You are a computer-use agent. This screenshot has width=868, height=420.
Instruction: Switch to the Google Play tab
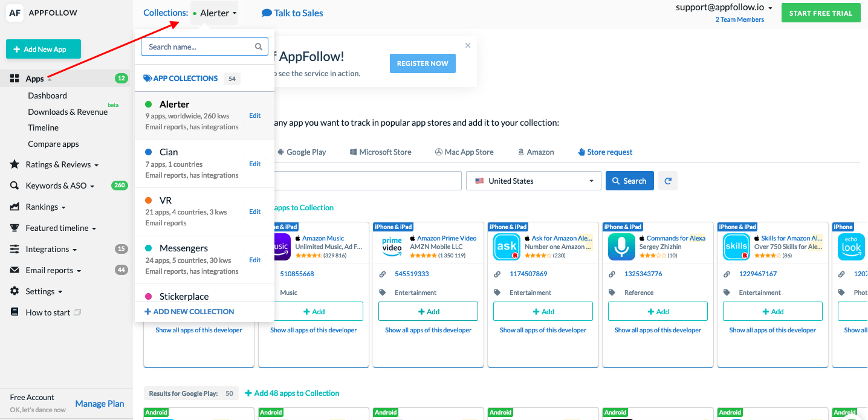point(301,152)
